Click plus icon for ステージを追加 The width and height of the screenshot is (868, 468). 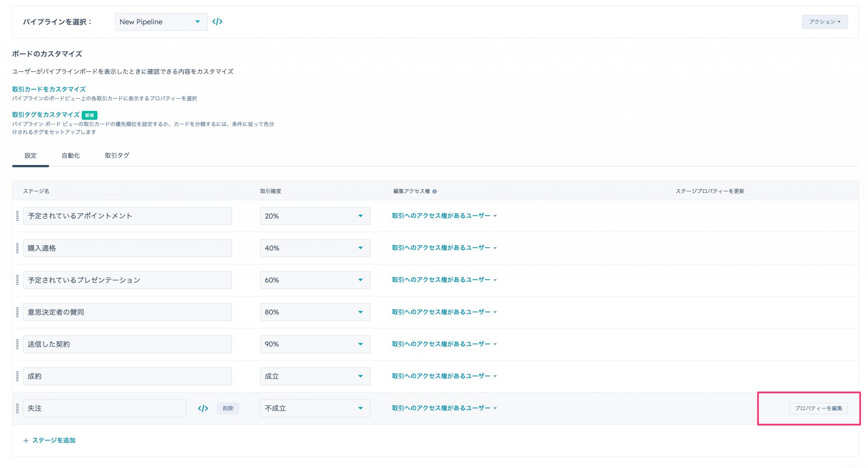tap(26, 440)
